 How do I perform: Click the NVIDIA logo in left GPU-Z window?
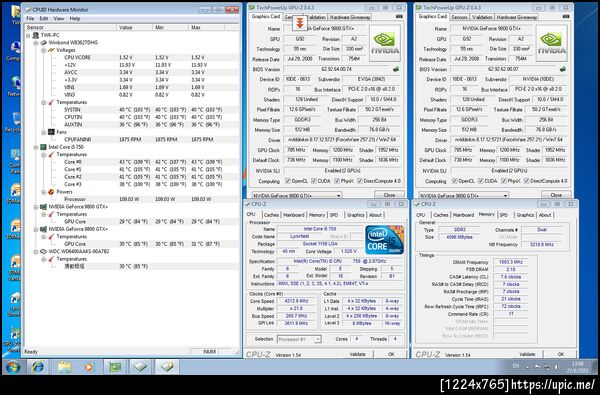(385, 43)
